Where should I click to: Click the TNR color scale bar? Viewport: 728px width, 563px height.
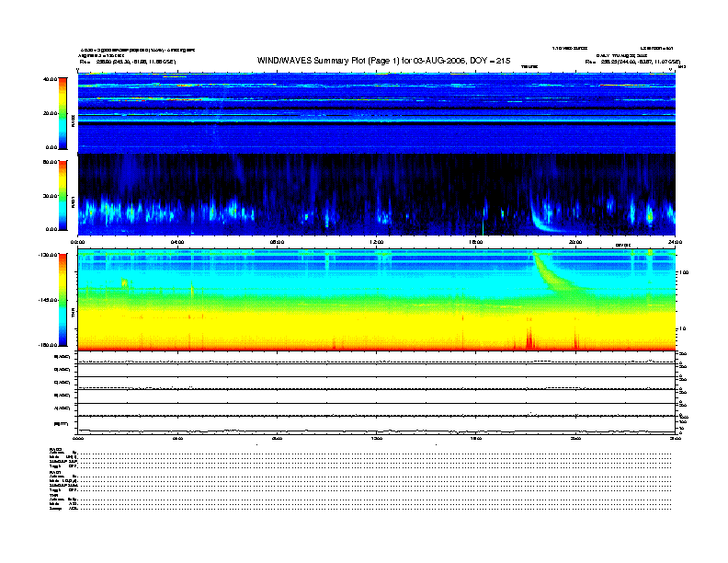pos(63,300)
